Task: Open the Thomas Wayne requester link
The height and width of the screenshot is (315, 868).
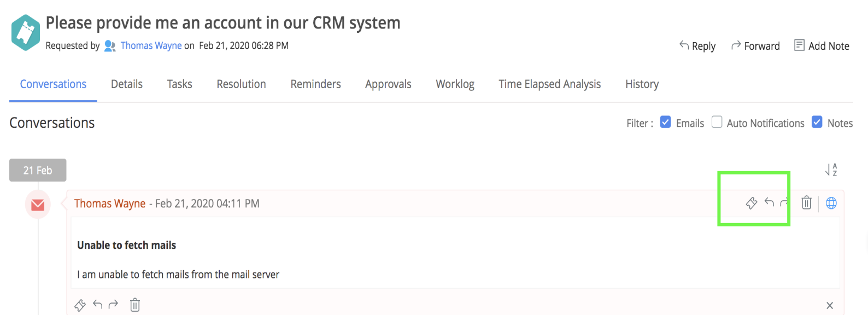Action: (151, 45)
